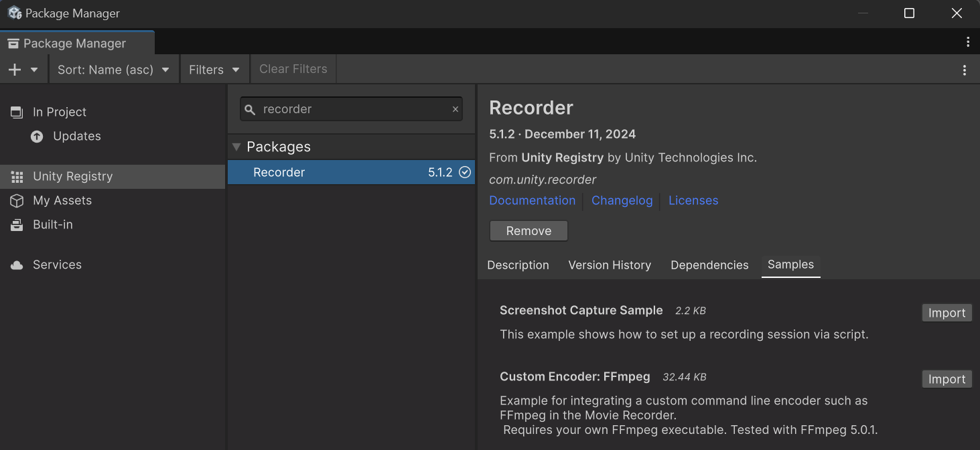Viewport: 980px width, 450px height.
Task: Switch to the Version History tab
Action: (x=610, y=265)
